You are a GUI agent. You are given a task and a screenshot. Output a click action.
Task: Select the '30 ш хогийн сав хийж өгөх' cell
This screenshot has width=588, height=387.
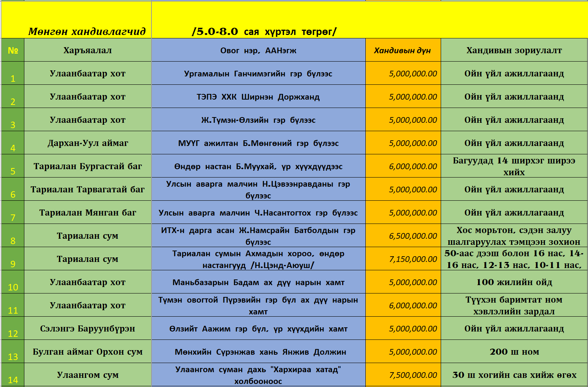(x=514, y=375)
